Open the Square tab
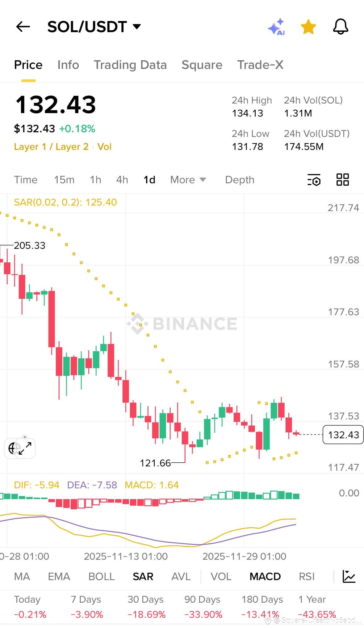 (202, 65)
